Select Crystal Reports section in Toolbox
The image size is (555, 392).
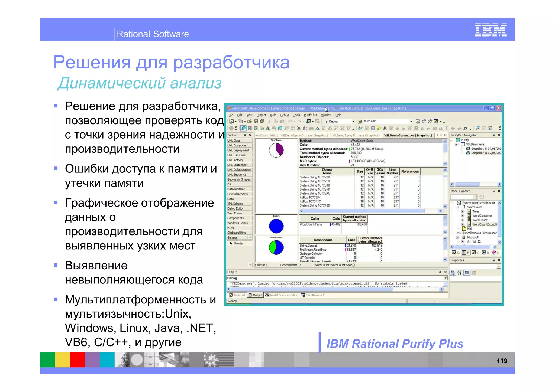click(240, 194)
